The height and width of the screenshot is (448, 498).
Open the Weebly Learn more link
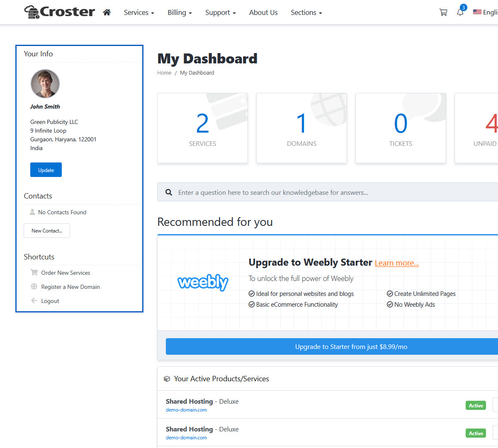tap(396, 263)
